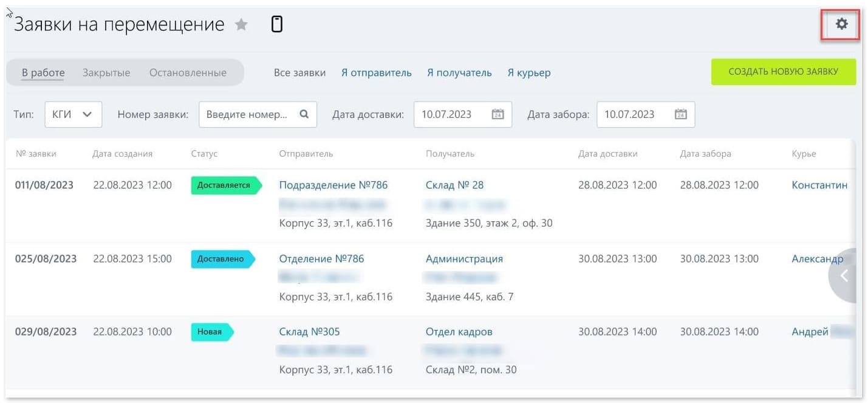Switch to the Закрытые tab

click(x=106, y=72)
